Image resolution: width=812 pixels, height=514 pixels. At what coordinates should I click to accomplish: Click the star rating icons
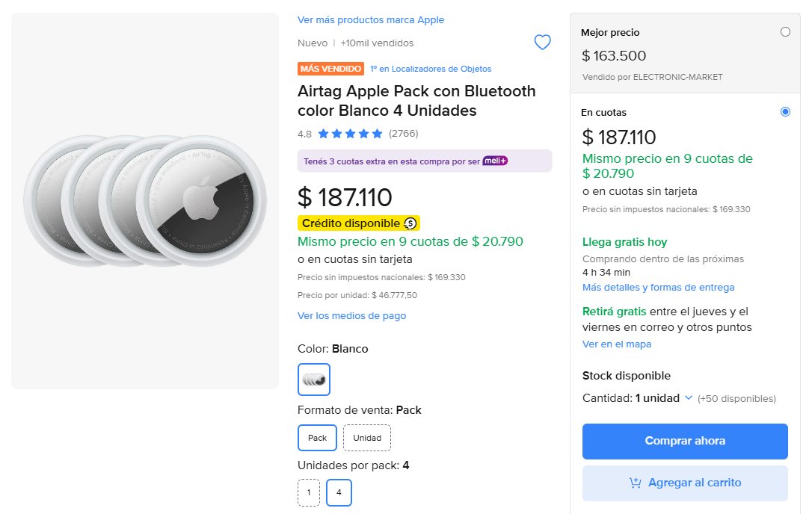coord(350,134)
